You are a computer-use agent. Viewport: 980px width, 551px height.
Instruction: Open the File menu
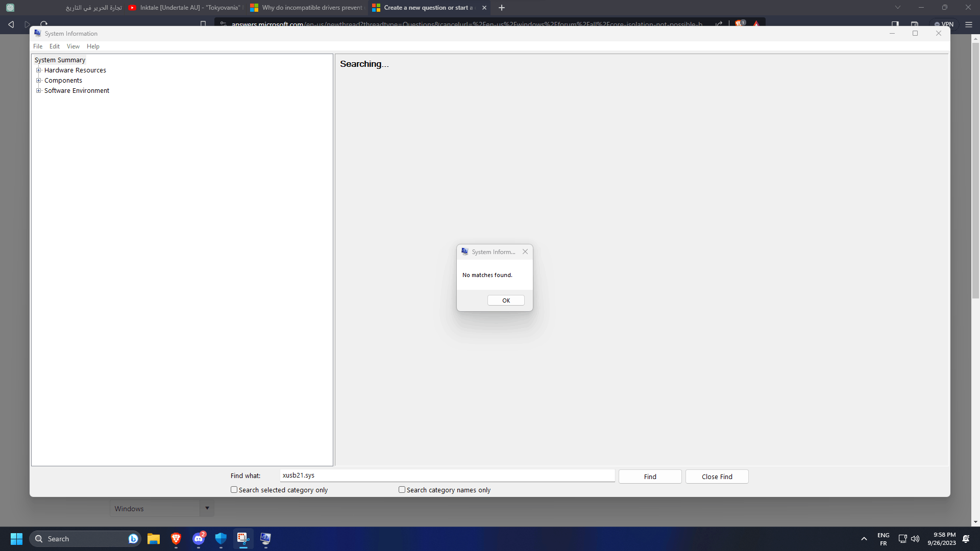tap(38, 46)
